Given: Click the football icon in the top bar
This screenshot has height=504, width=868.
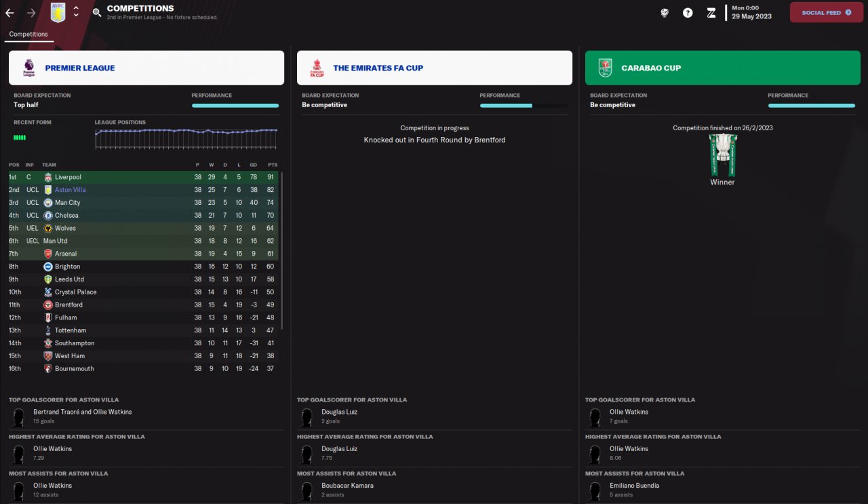Looking at the screenshot, I should (665, 13).
